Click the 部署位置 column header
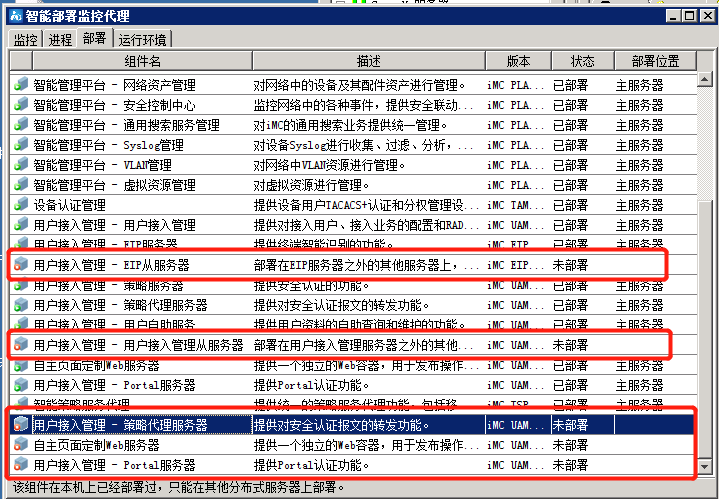The height and width of the screenshot is (499, 719). pyautogui.click(x=655, y=61)
